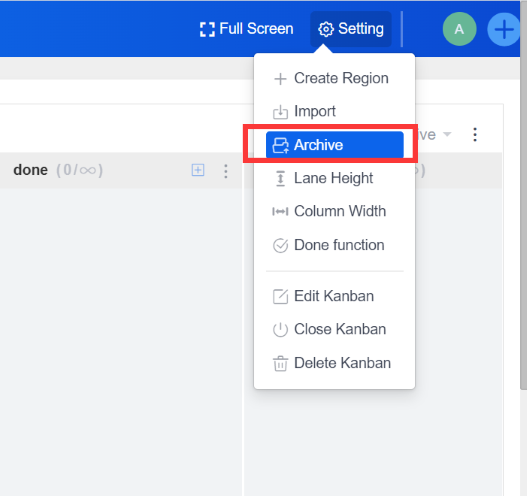
Task: Click the Delete Kanban trash icon
Action: click(280, 364)
